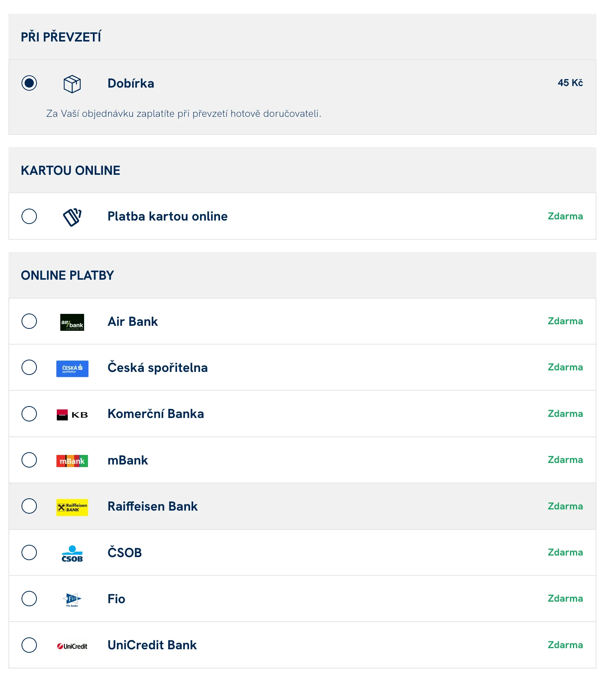Click the 45 Kč price for Dobírka
This screenshot has width=606, height=700.
(570, 83)
